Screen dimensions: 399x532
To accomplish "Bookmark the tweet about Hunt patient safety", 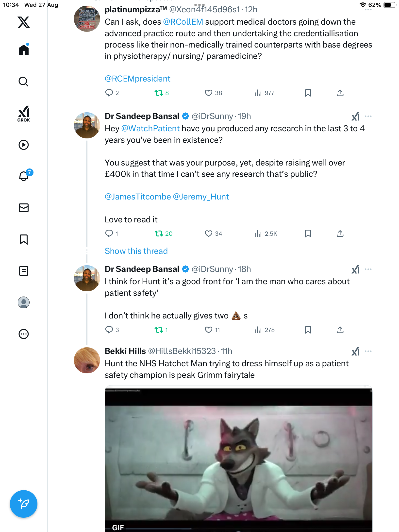I will (x=308, y=330).
